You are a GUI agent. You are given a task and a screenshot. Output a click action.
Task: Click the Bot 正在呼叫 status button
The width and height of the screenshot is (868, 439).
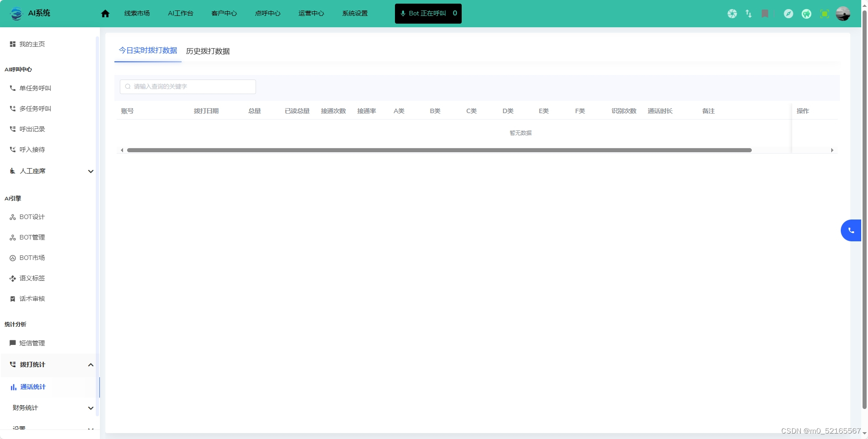(428, 14)
